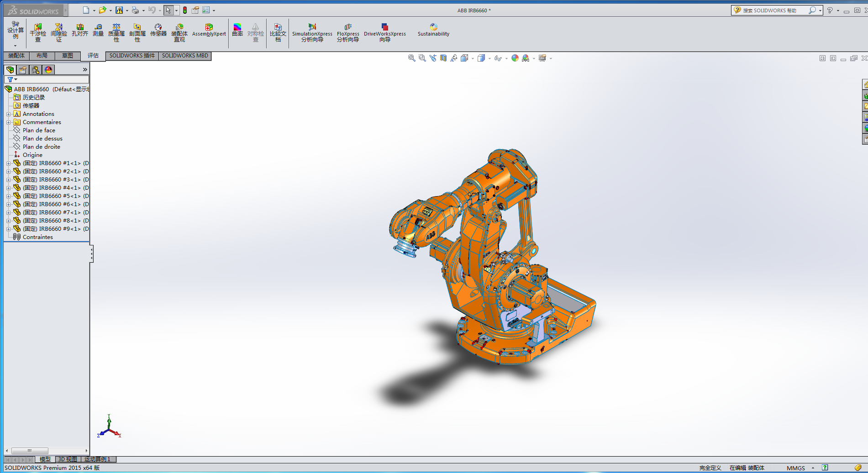Click the 测量 measure tool
The image size is (868, 473).
pyautogui.click(x=98, y=31)
